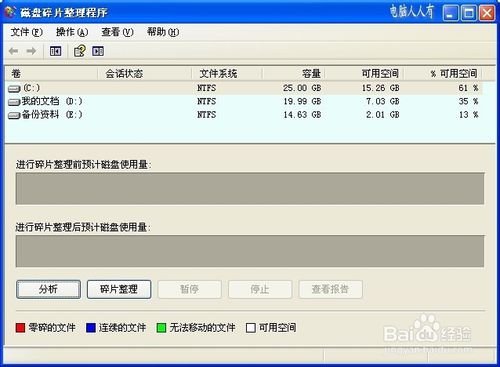
Task: Click the defragmenter app icon in title bar
Action: 10,12
